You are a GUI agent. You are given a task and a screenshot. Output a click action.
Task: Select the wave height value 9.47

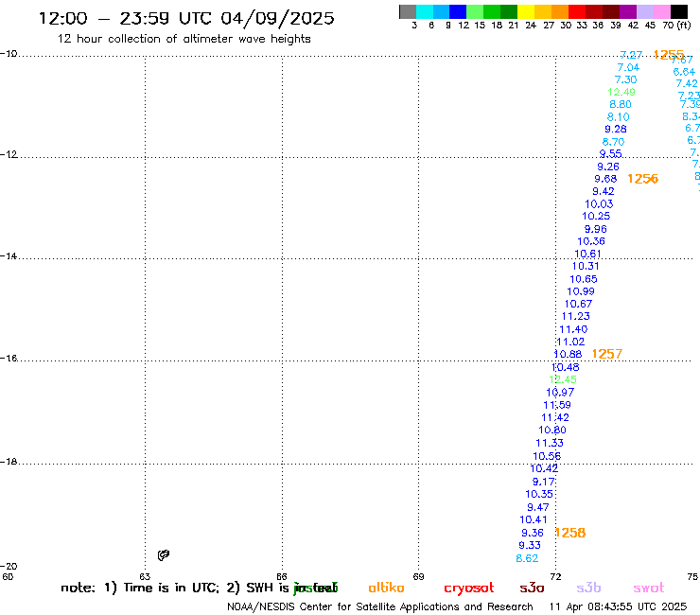pos(538,507)
